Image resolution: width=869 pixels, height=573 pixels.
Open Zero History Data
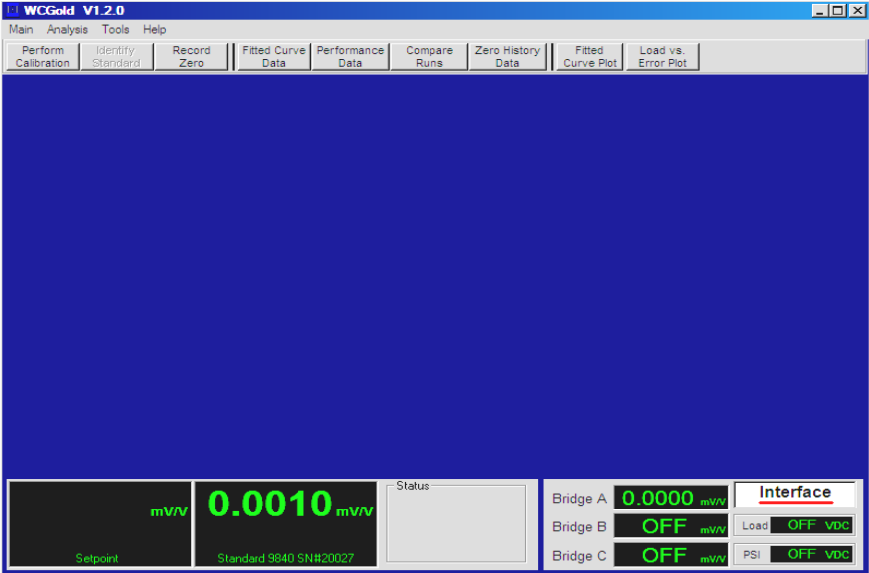[x=507, y=57]
